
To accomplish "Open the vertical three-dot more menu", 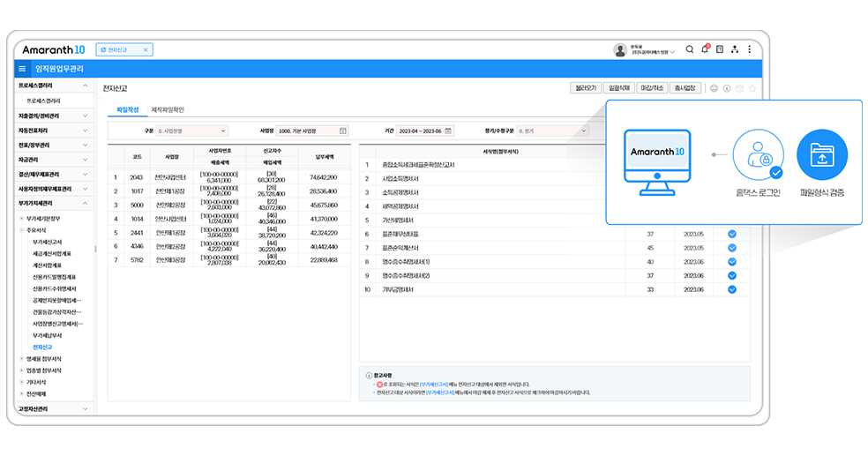I will point(750,49).
